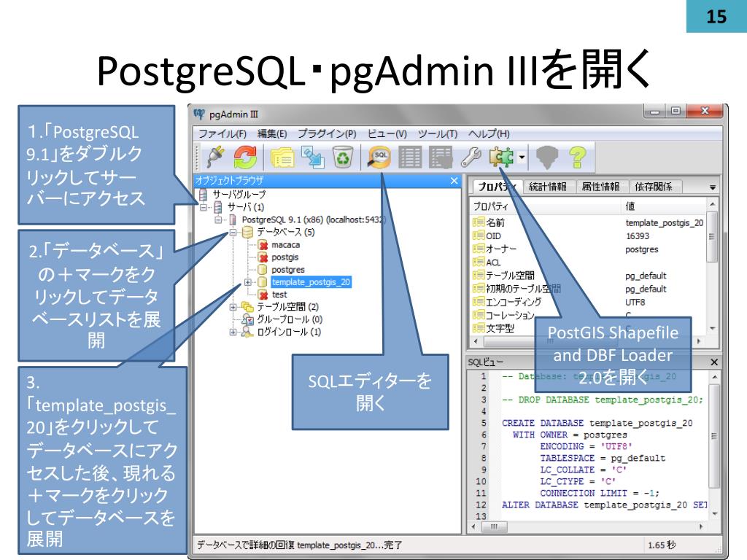This screenshot has height=560, width=747.
Task: Click the create new object toolbar icon
Action: (312, 157)
